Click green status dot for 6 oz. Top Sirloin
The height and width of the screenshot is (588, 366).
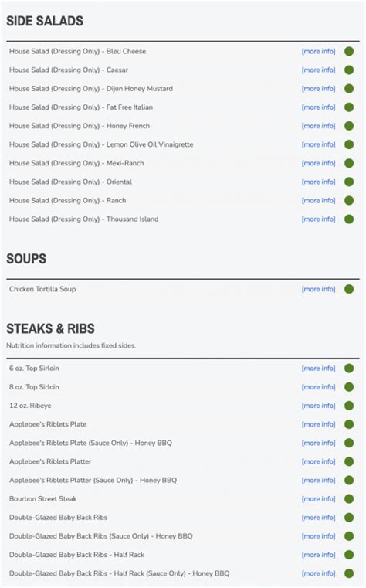(349, 369)
